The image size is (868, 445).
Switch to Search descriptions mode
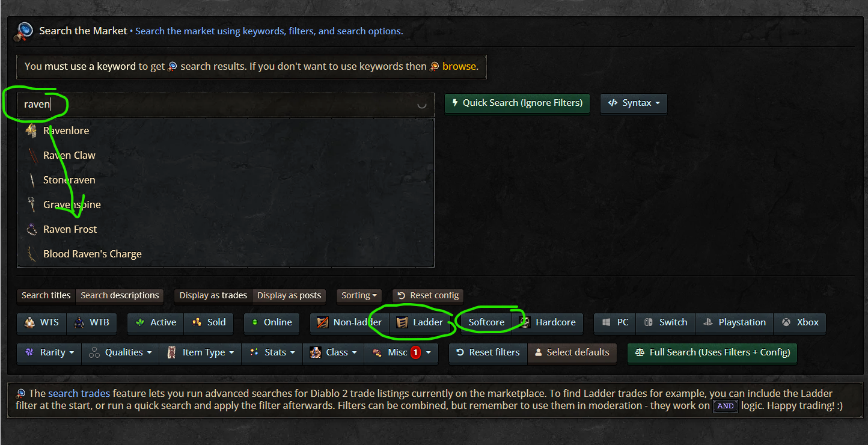pos(120,295)
